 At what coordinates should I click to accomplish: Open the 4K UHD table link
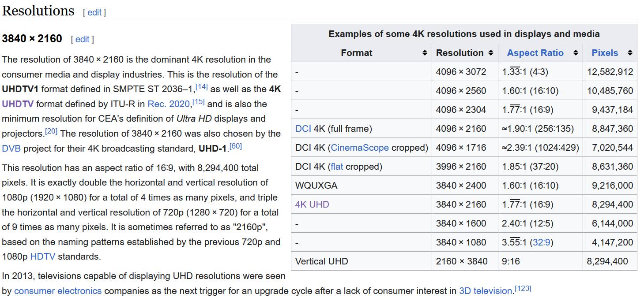(312, 205)
